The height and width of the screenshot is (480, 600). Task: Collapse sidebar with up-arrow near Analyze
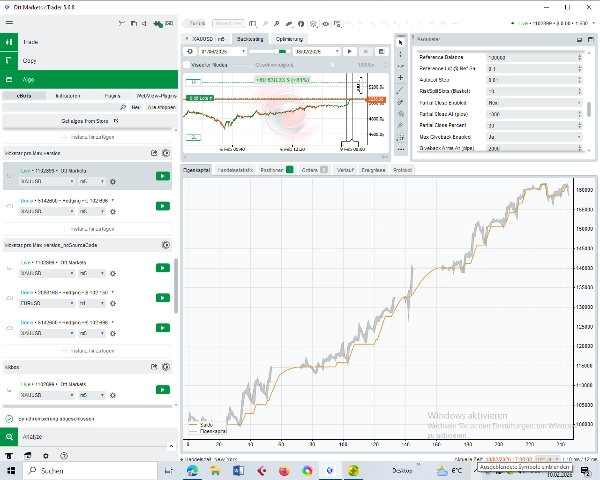point(171,446)
